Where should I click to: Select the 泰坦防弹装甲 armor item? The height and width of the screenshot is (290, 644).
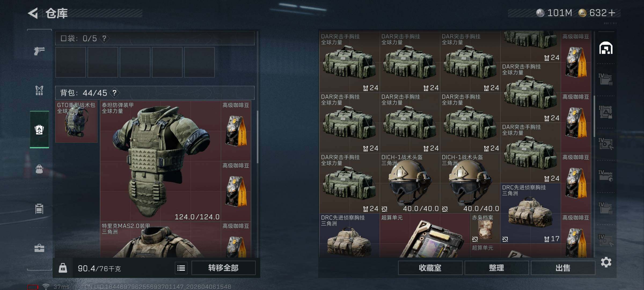[160, 161]
